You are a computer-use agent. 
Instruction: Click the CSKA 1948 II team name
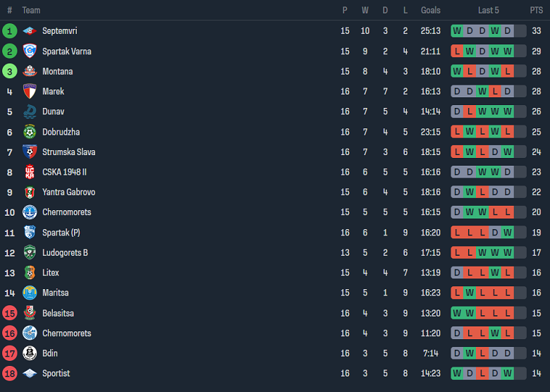[64, 172]
